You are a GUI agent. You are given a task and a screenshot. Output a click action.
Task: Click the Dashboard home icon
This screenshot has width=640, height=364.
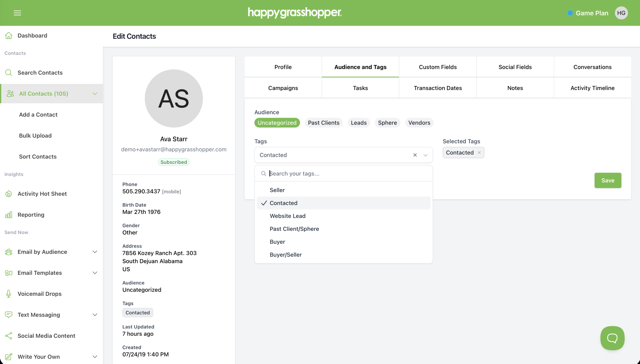point(9,35)
